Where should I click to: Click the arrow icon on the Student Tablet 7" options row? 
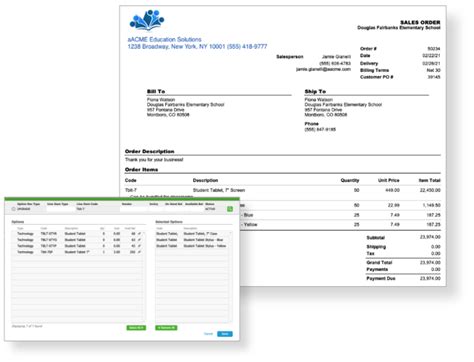tap(139, 252)
